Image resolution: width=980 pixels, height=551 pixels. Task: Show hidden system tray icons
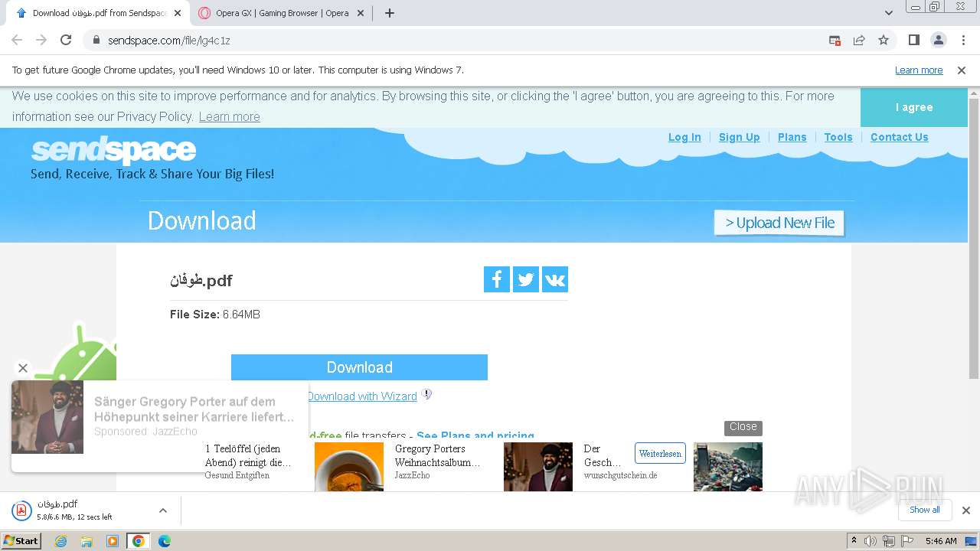coord(854,541)
